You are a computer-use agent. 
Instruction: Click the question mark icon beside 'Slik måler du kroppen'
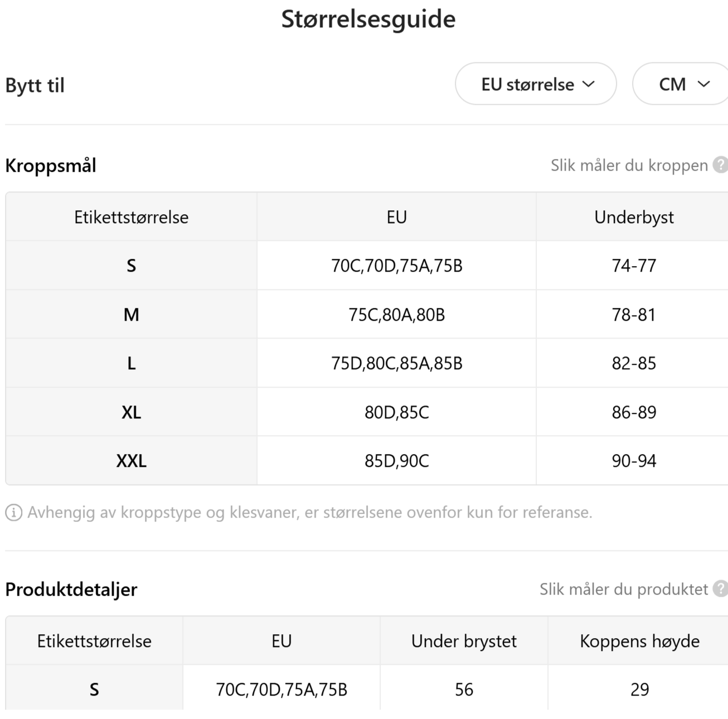click(x=721, y=165)
